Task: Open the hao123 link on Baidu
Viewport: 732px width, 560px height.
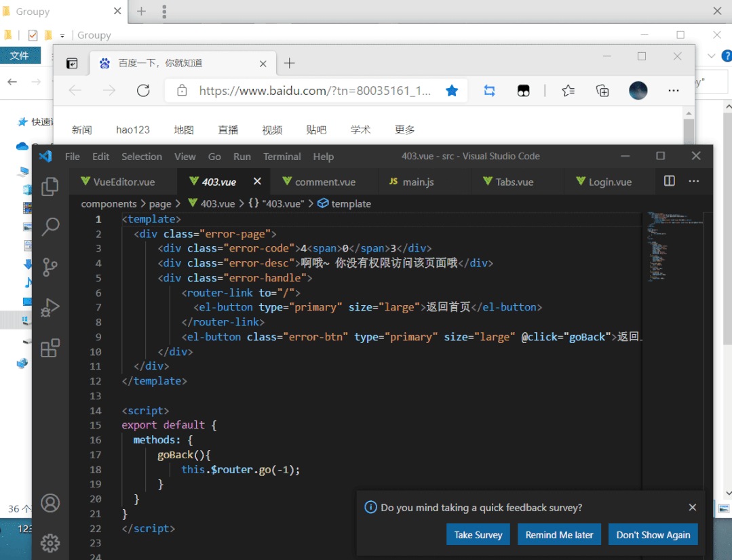Action: click(133, 129)
